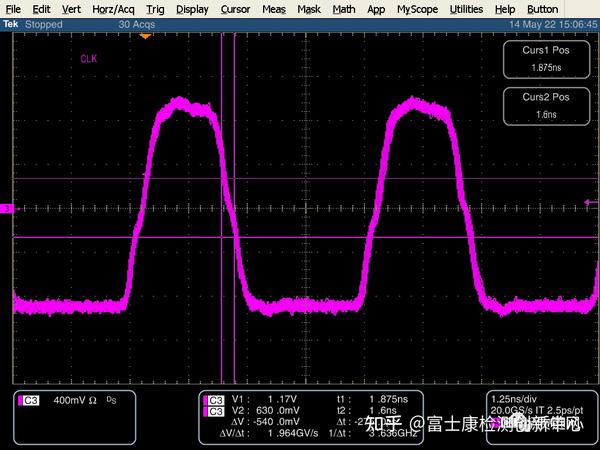The image size is (600, 450).
Task: Click the t1 1.875ns readout
Action: point(372,399)
